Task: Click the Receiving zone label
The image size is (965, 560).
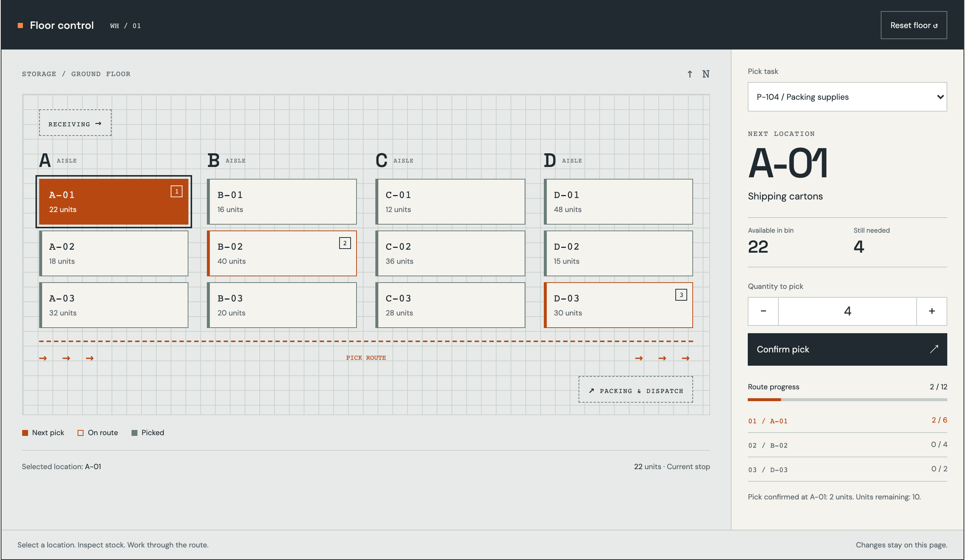Action: [x=75, y=123]
